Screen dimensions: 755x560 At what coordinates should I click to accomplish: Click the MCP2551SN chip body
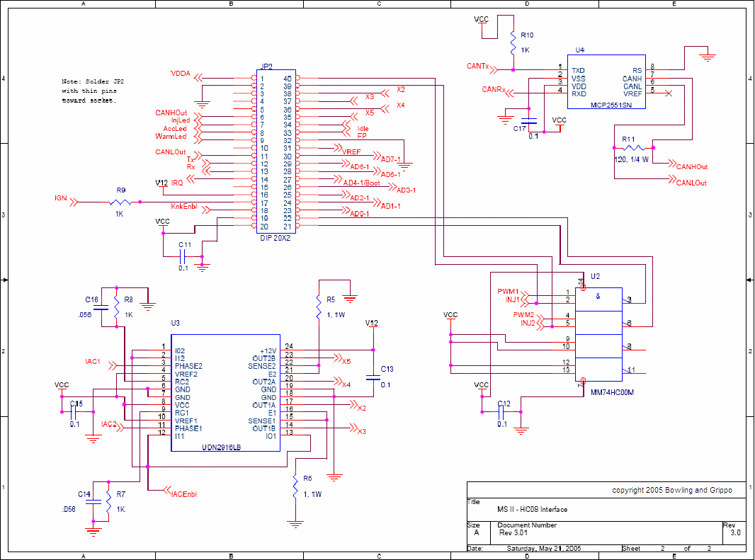606,82
